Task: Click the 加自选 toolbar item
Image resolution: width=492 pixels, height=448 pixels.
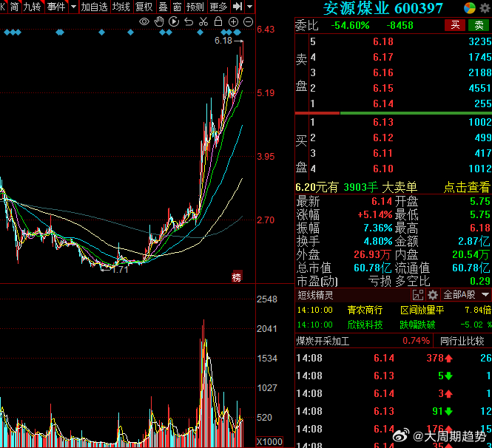Action: (x=94, y=7)
